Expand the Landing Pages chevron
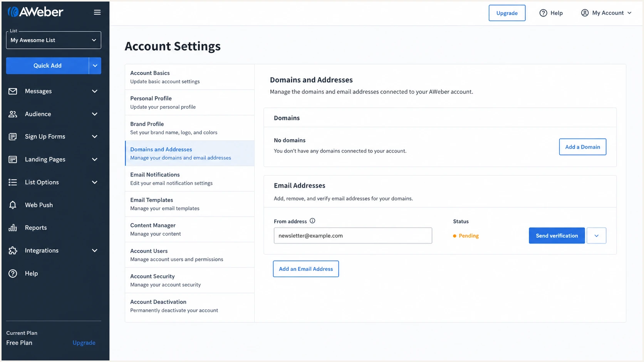Viewport: 644px width, 362px height. tap(94, 159)
